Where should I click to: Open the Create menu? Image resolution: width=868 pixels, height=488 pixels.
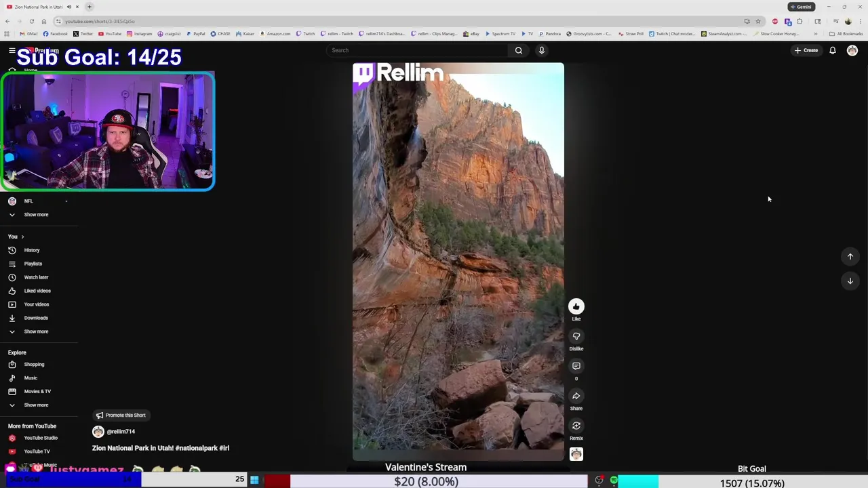806,50
